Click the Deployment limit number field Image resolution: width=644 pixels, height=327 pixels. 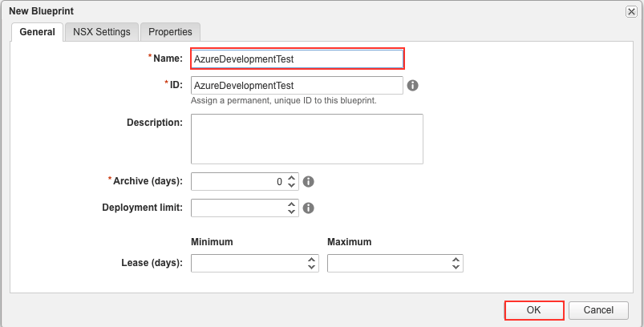(245, 208)
